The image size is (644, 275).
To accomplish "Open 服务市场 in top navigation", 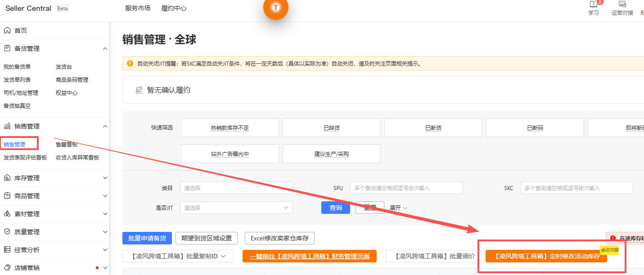I will click(138, 8).
